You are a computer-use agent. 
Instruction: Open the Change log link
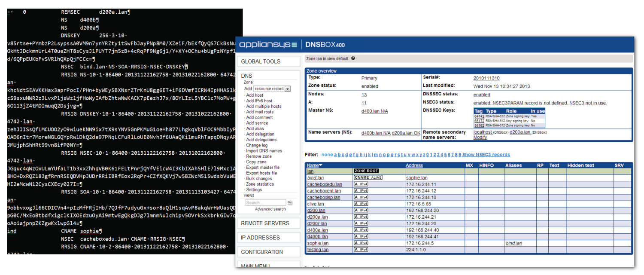click(257, 146)
